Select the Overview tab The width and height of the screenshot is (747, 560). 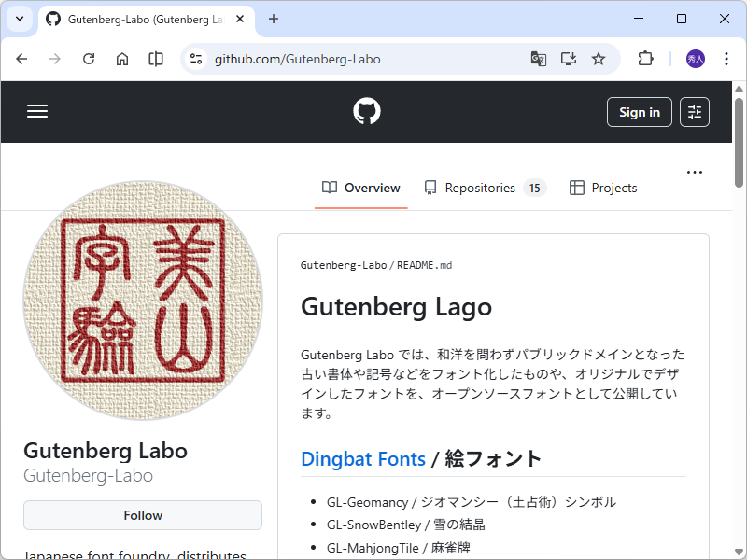click(x=361, y=188)
